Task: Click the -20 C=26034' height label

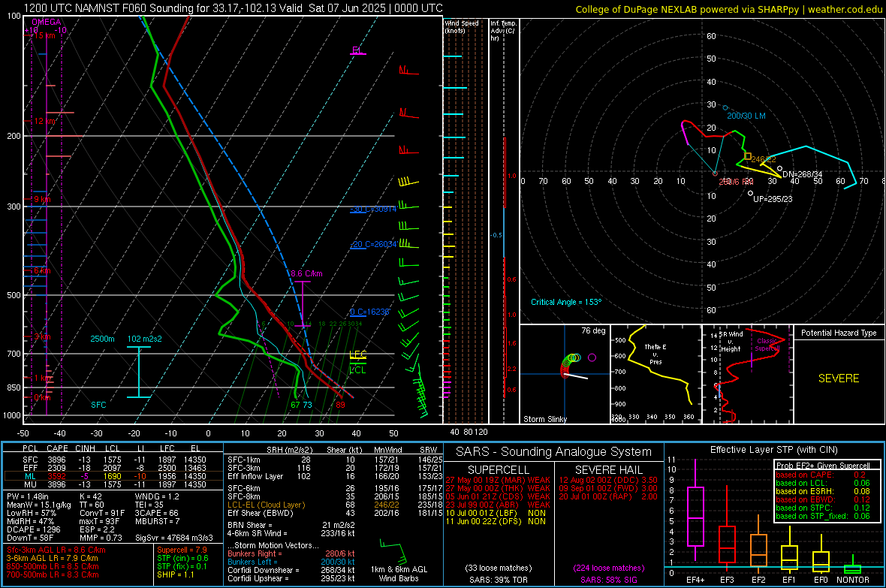Action: click(x=373, y=244)
